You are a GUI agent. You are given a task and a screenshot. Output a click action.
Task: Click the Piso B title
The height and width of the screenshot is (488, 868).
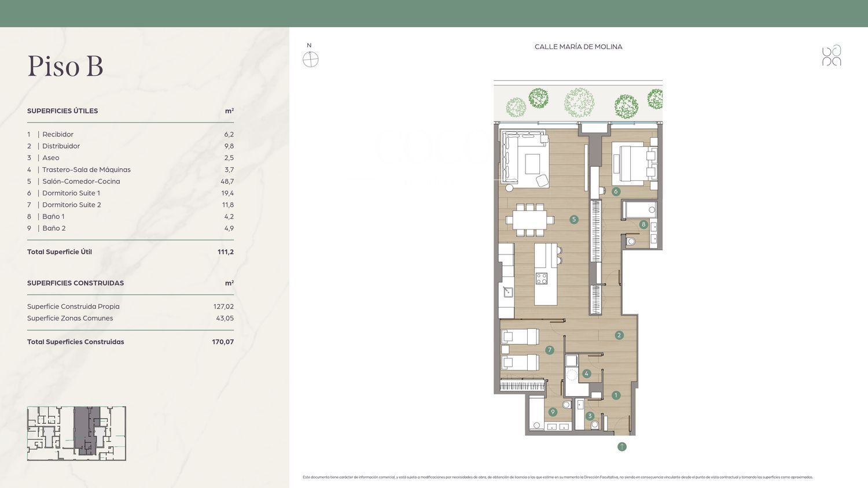65,66
